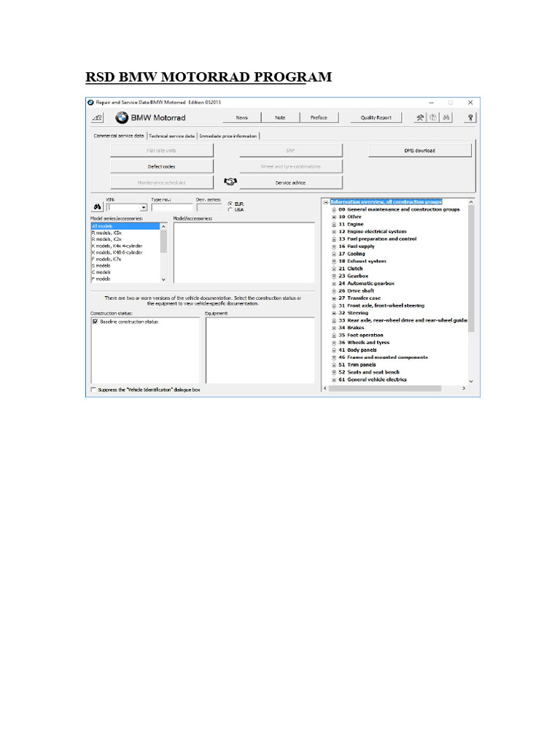This screenshot has height=747, width=560.
Task: Select the EUR radio button
Action: (x=230, y=204)
